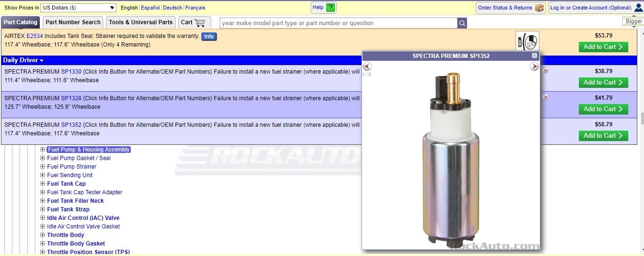Select Throttle Body Gasket category
This screenshot has height=256, width=644.
click(76, 244)
